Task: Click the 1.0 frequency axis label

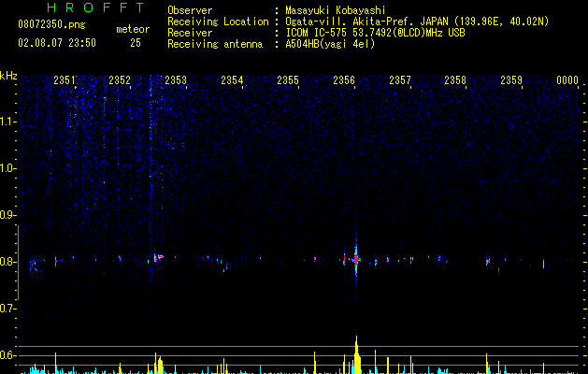Action: coord(7,168)
